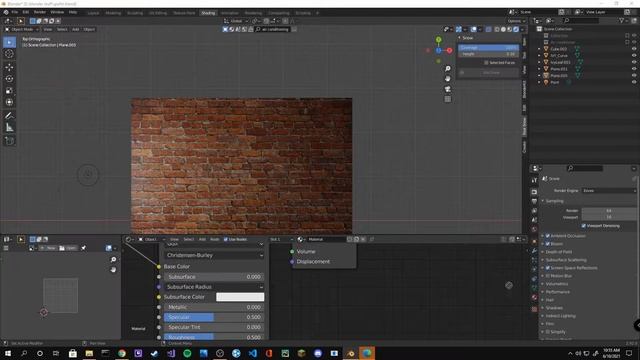Adjust the Snow Coverage slider
This screenshot has width=640, height=360.
click(x=489, y=48)
